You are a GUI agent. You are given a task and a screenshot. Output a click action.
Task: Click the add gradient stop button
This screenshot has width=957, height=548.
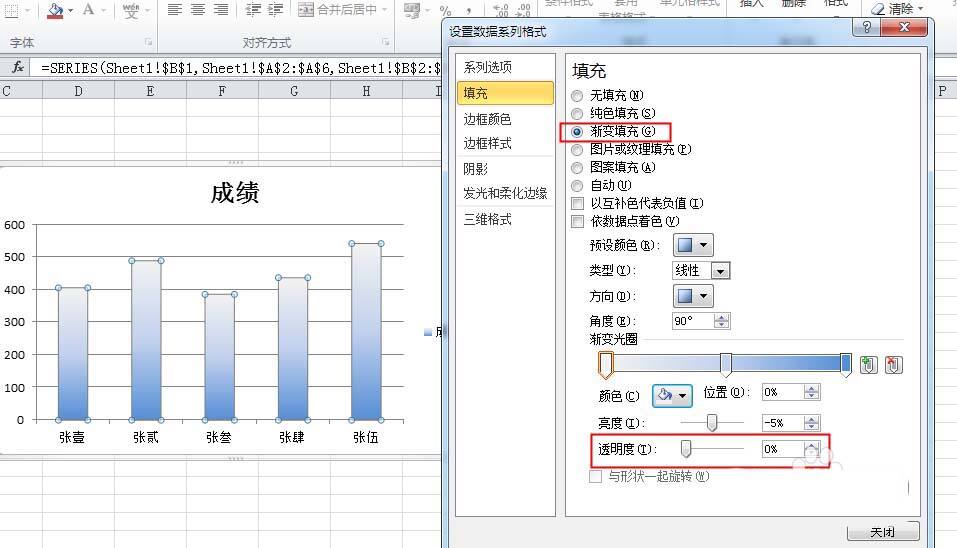[x=869, y=365]
